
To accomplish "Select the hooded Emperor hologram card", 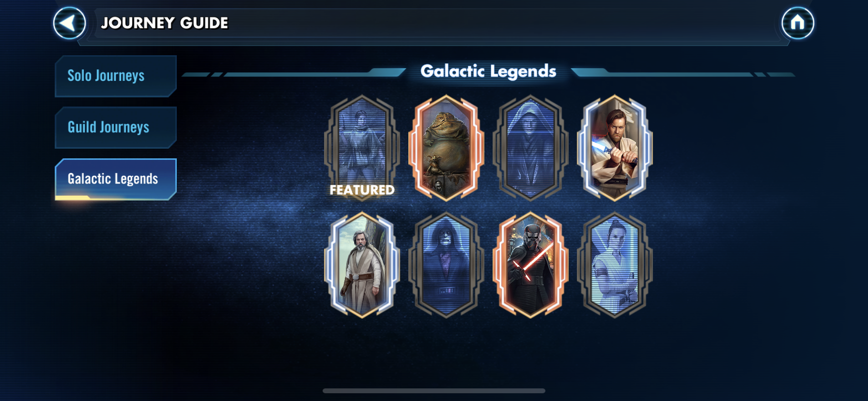I will [x=446, y=265].
